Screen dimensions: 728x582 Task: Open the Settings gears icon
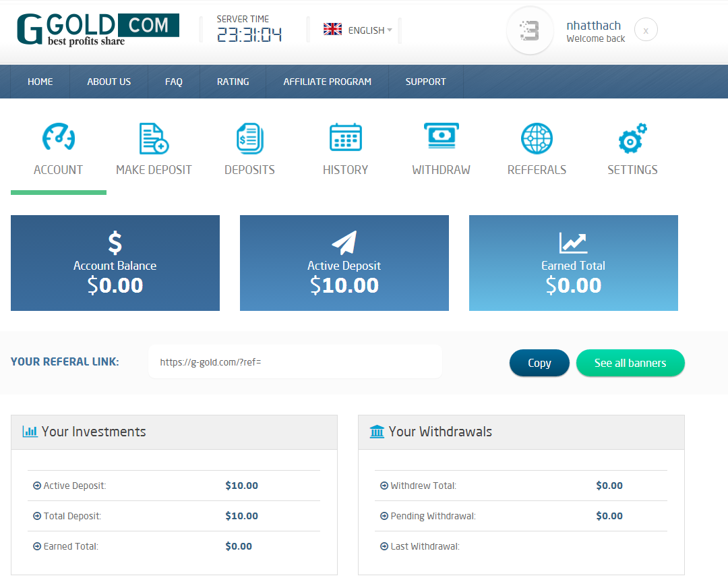point(632,138)
